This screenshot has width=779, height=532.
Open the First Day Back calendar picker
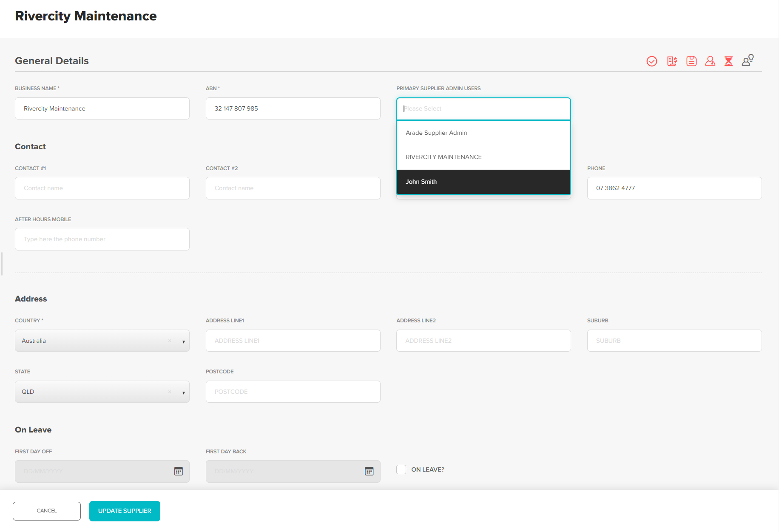[369, 471]
